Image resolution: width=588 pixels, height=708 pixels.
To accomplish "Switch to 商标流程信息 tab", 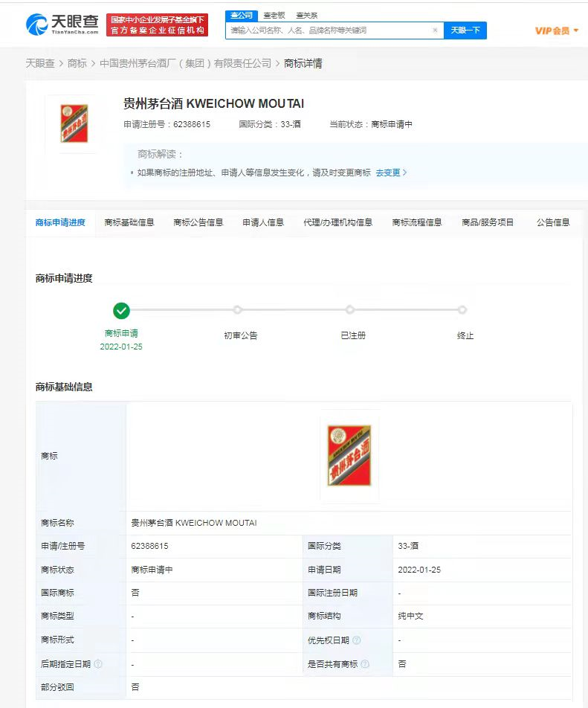I will click(x=417, y=222).
